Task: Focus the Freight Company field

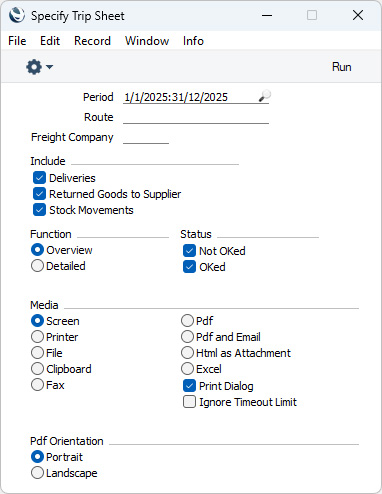Action: point(146,137)
